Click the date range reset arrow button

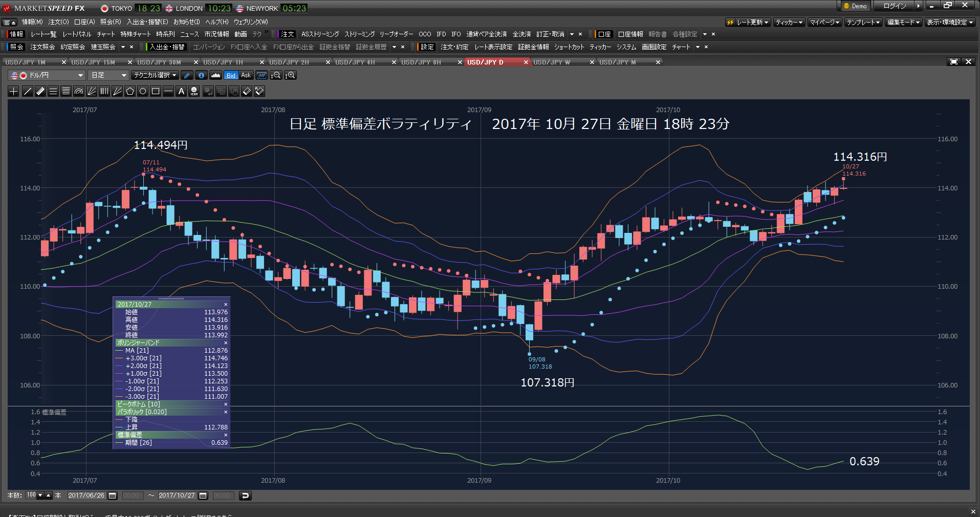point(245,496)
